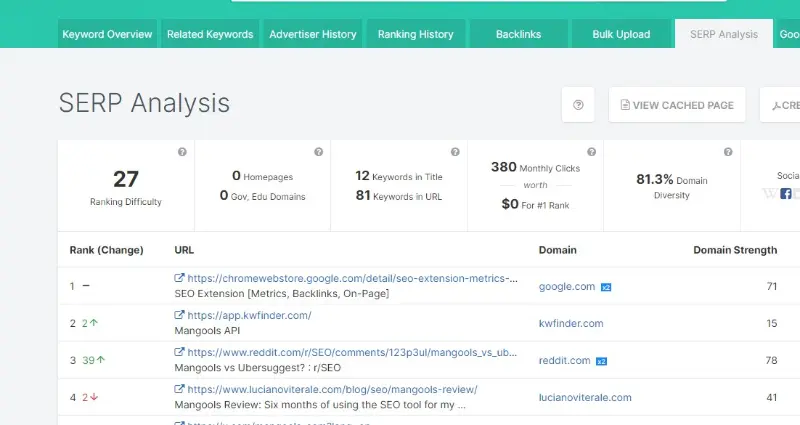Click Domain Strength value 71 for google.com
The height and width of the screenshot is (425, 800).
[772, 286]
